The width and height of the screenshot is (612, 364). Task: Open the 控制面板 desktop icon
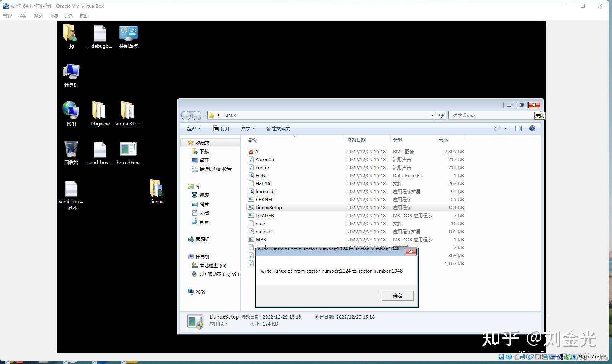(x=128, y=36)
